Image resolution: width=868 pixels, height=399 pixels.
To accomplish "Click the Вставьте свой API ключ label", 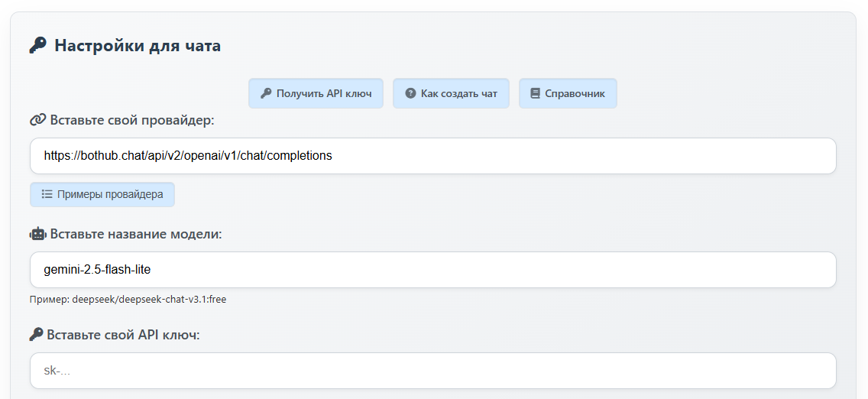I will point(124,335).
